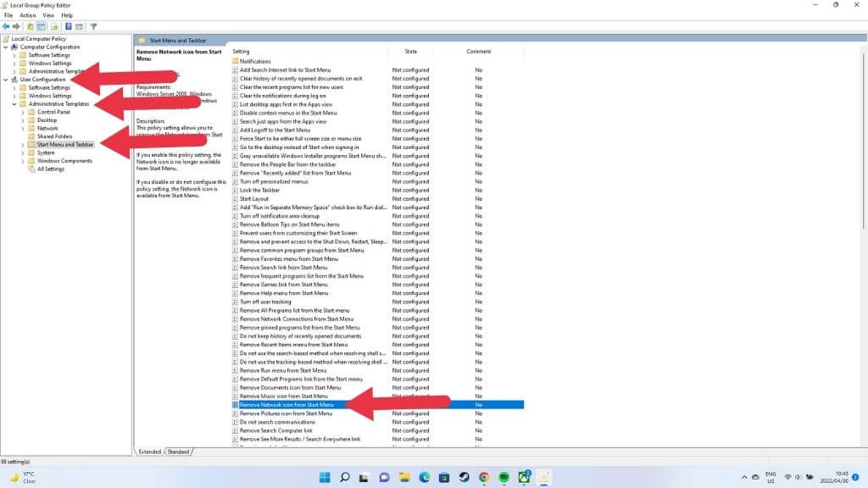Click policy icon beside Turn off user tracking
The width and height of the screenshot is (868, 488).
coord(235,302)
